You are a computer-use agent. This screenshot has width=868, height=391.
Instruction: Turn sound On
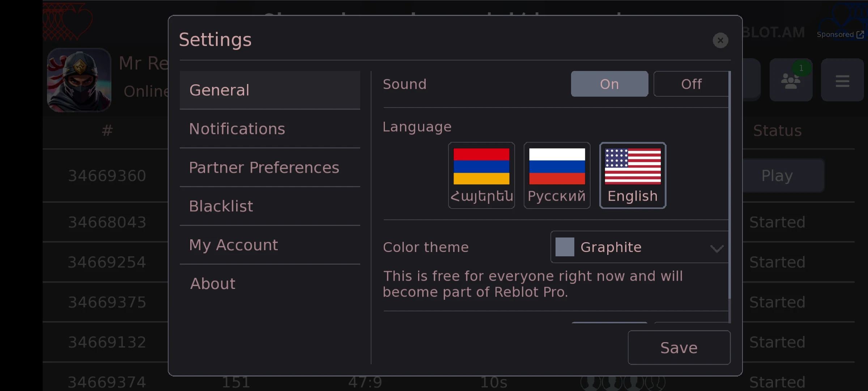click(609, 84)
